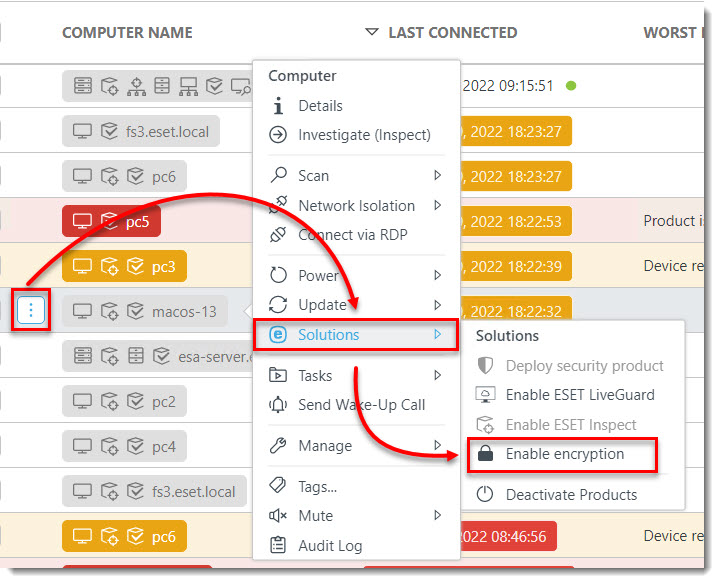Expand the Mute submenu arrow
The image size is (719, 583).
point(437,515)
